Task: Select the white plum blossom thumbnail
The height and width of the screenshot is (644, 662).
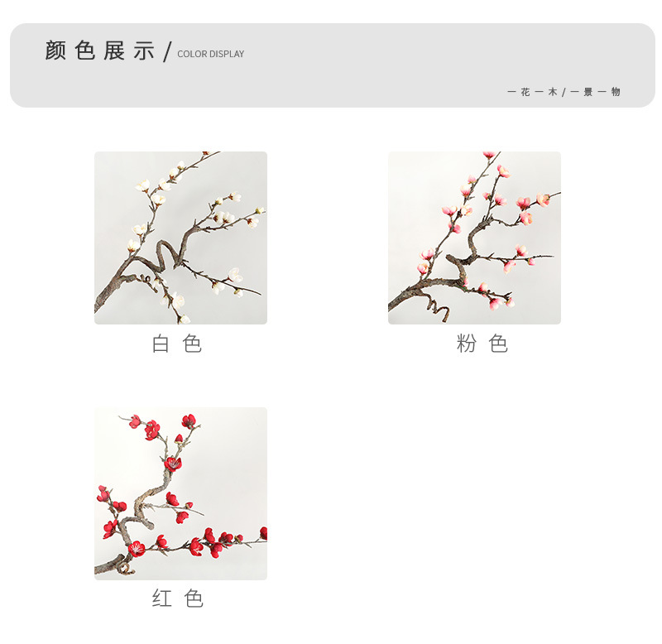Action: 180,238
